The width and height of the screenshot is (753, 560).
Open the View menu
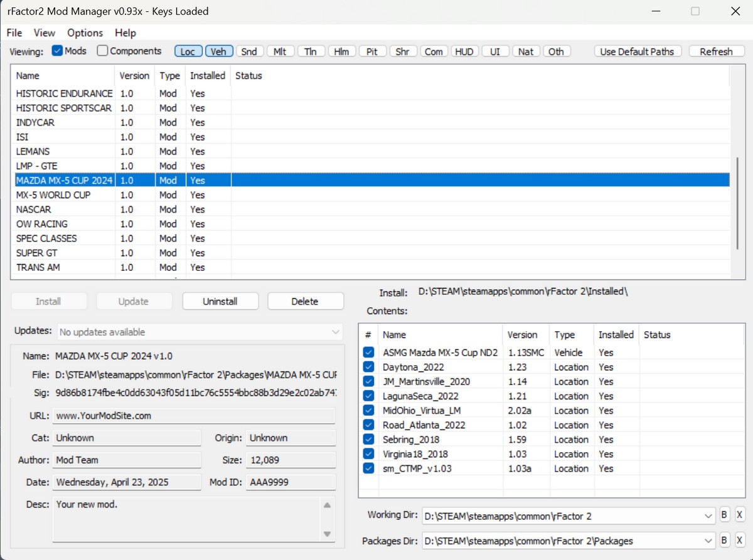45,33
